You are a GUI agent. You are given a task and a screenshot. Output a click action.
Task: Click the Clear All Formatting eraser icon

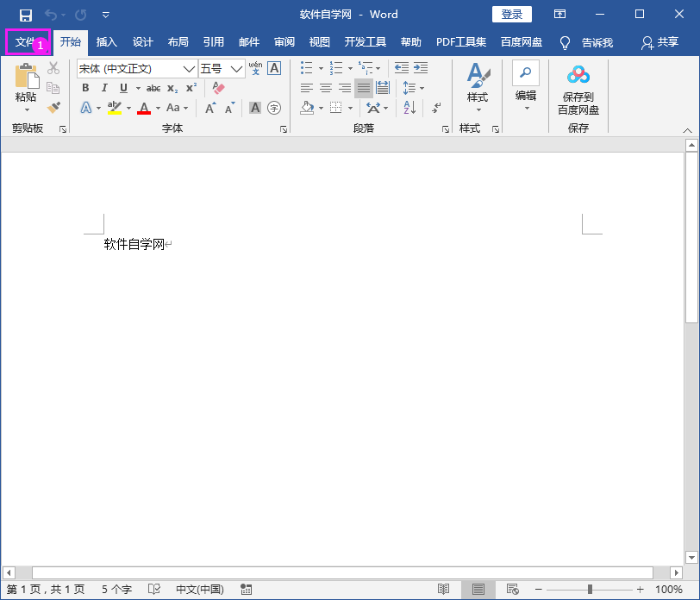217,90
